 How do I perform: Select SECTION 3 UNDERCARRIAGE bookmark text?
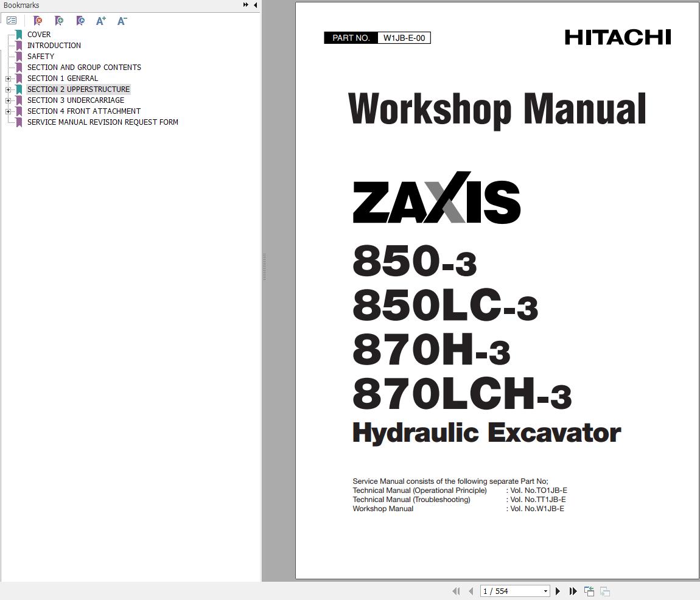click(x=76, y=100)
